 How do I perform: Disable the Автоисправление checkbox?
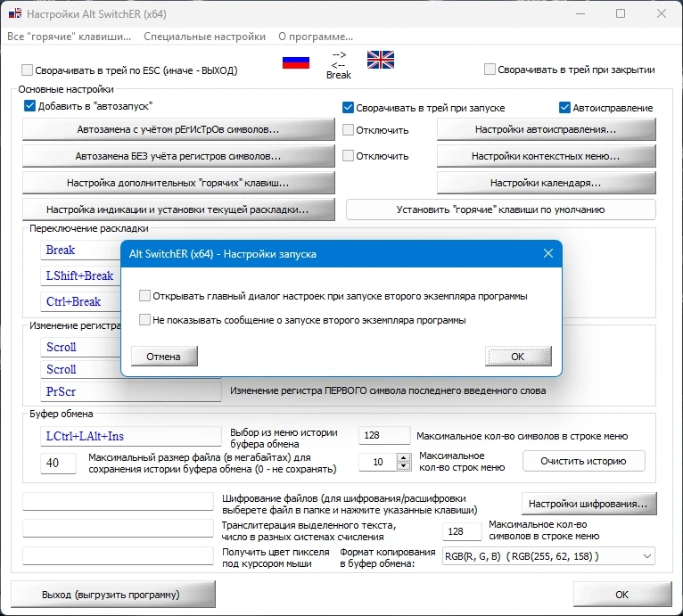pyautogui.click(x=564, y=108)
